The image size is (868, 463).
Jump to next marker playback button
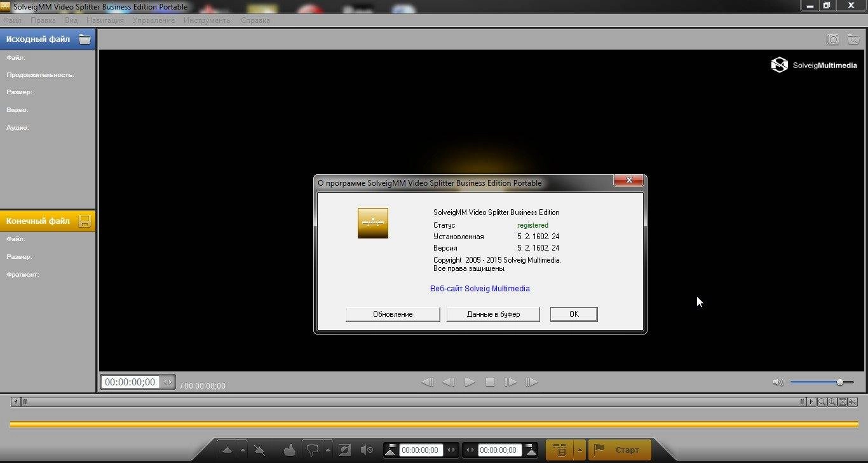tap(531, 382)
